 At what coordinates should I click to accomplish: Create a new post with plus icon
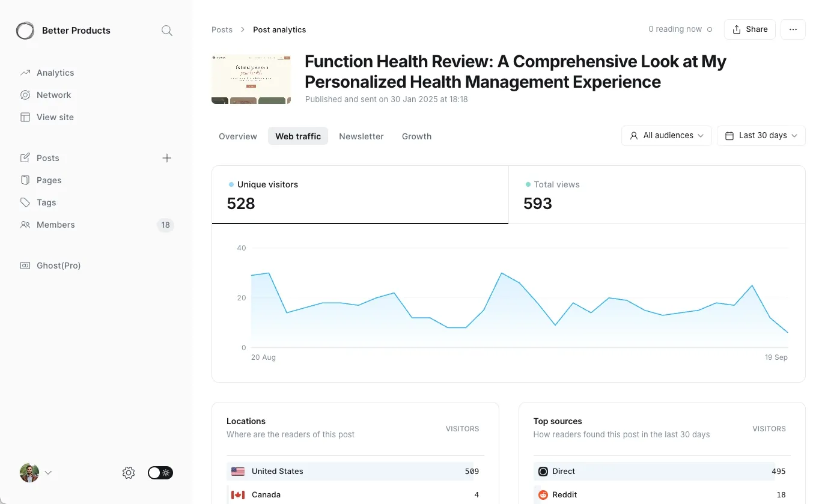pos(167,158)
